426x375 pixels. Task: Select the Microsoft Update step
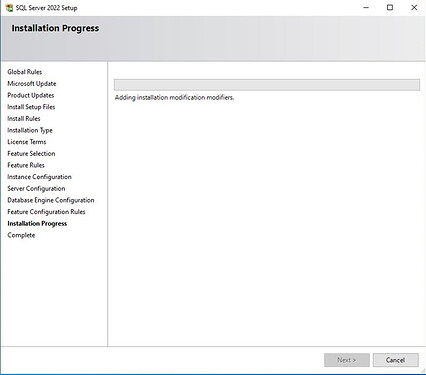[x=32, y=83]
